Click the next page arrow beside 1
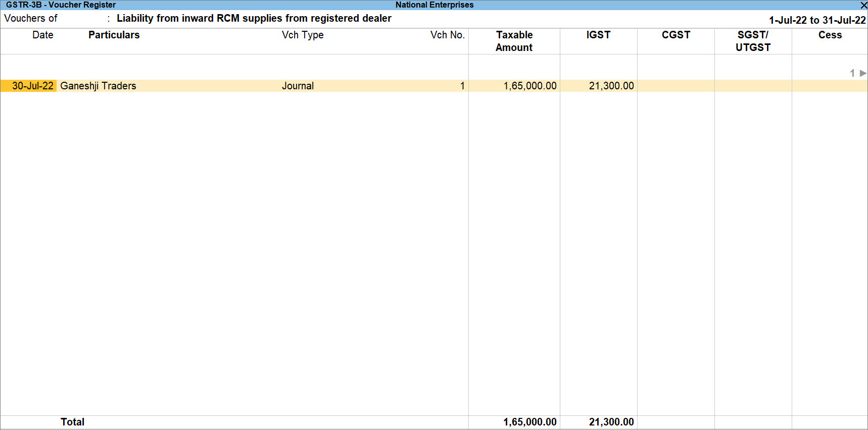This screenshot has width=868, height=430. point(863,73)
